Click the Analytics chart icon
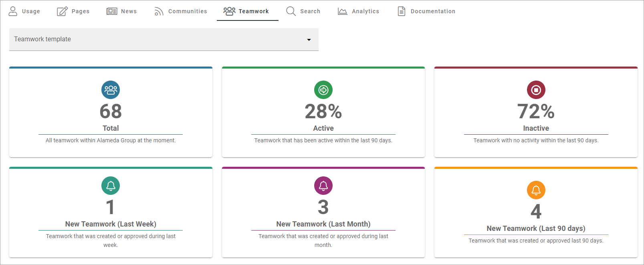Image resolution: width=644 pixels, height=265 pixels. tap(342, 11)
